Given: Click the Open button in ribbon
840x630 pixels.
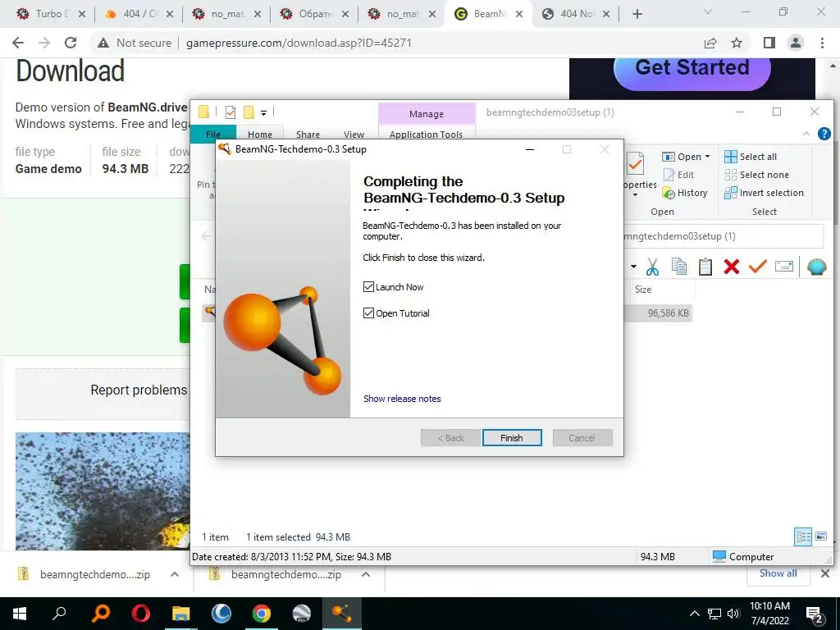Looking at the screenshot, I should [682, 157].
